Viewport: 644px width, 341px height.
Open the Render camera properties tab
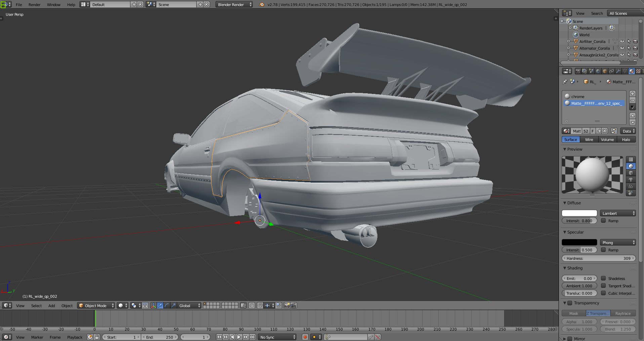[578, 71]
